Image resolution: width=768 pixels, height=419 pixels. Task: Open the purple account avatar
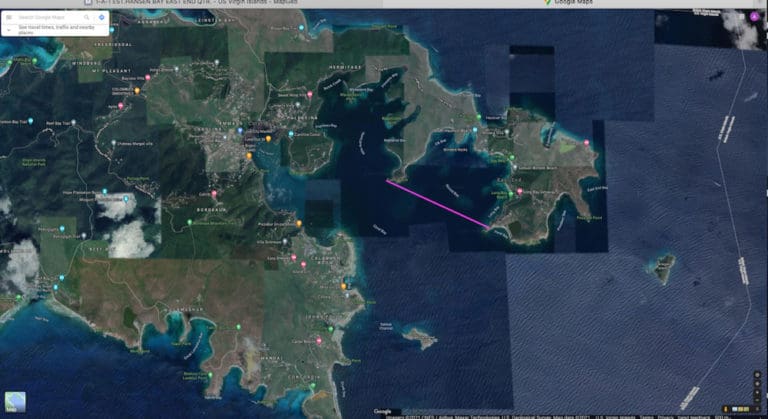tap(754, 17)
